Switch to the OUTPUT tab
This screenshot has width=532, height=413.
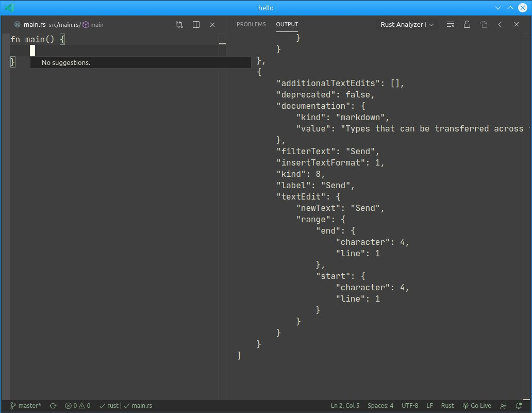287,24
